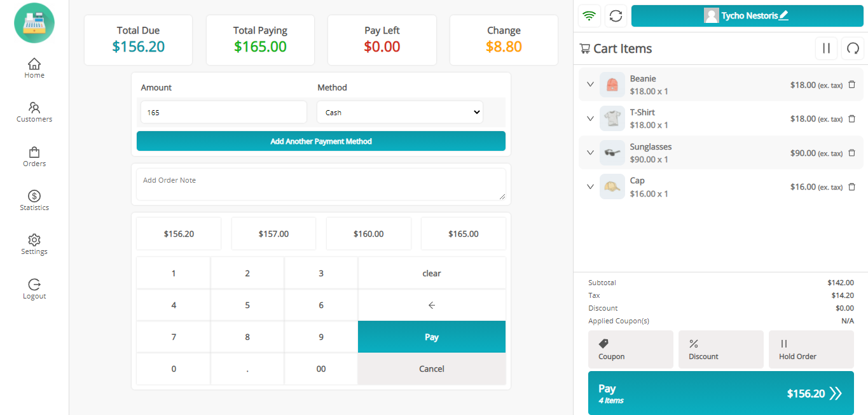
Task: Open the Orders page in sidebar
Action: (34, 157)
